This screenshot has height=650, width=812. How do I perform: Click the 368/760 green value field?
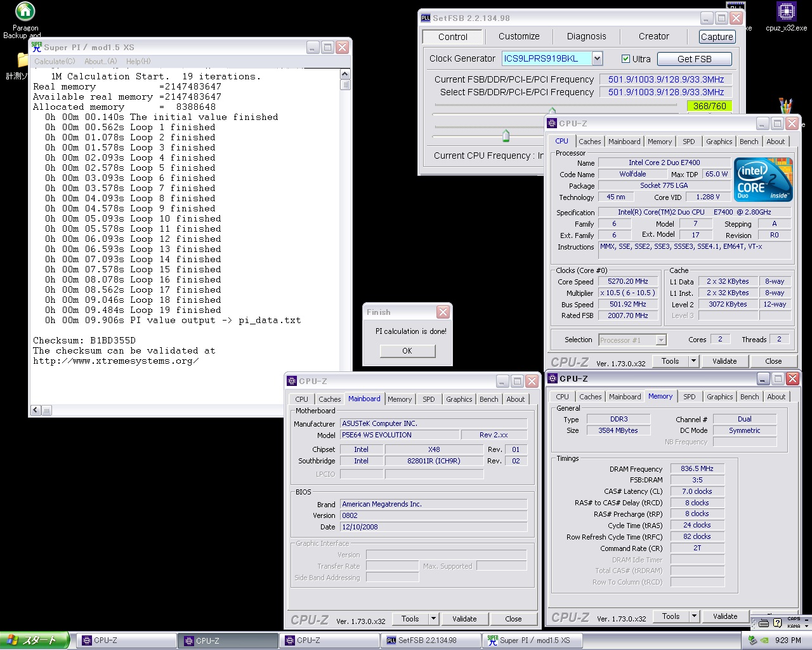(x=709, y=106)
